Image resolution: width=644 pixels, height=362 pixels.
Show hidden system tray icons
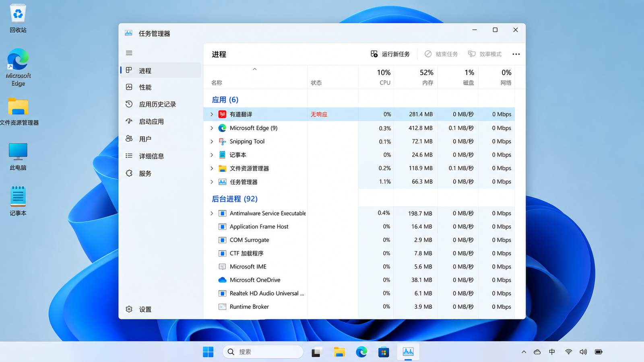(524, 352)
